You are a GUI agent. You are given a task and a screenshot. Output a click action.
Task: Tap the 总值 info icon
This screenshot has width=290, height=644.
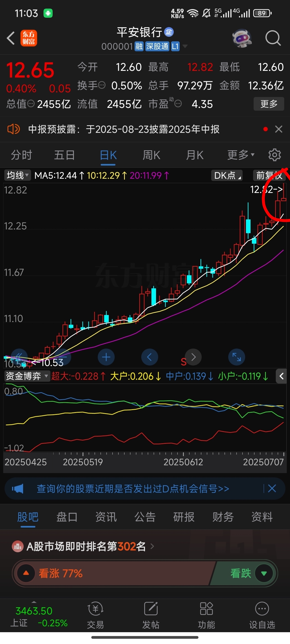pos(31,104)
